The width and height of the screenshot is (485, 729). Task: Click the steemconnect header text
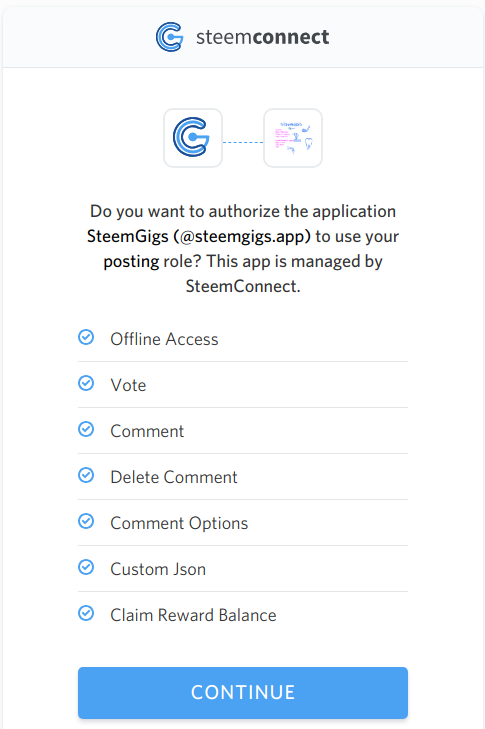click(x=263, y=37)
